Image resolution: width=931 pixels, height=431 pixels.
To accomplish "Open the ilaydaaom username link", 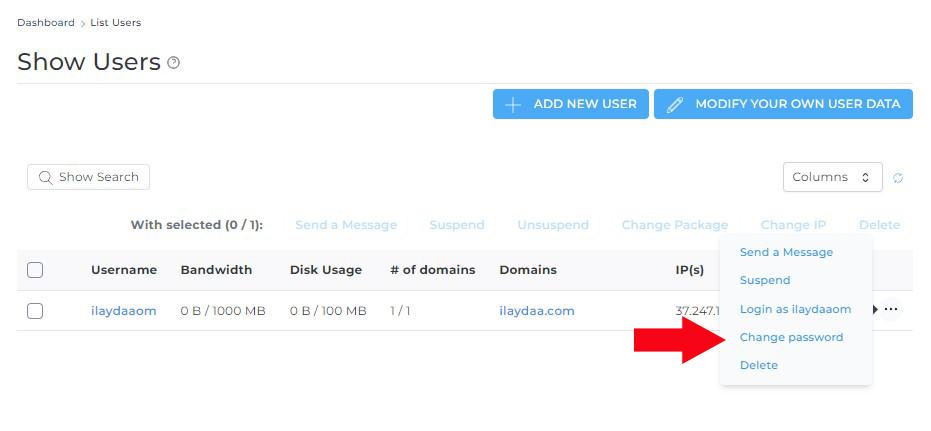I will [x=124, y=311].
